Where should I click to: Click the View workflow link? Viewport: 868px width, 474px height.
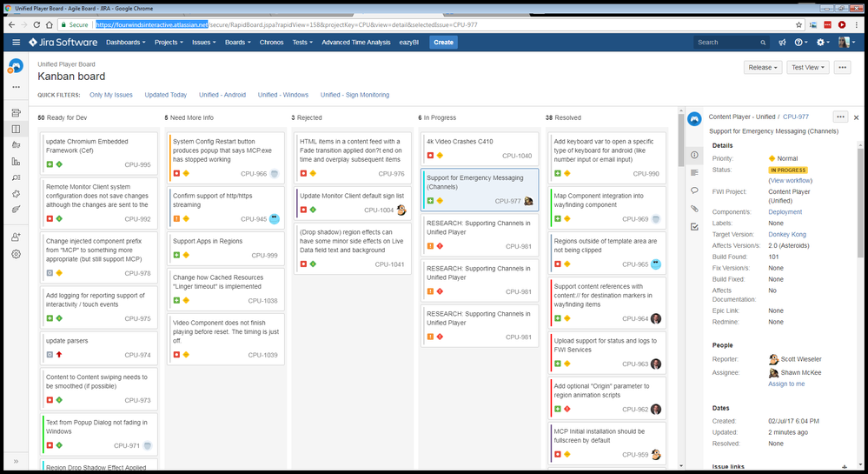(791, 180)
